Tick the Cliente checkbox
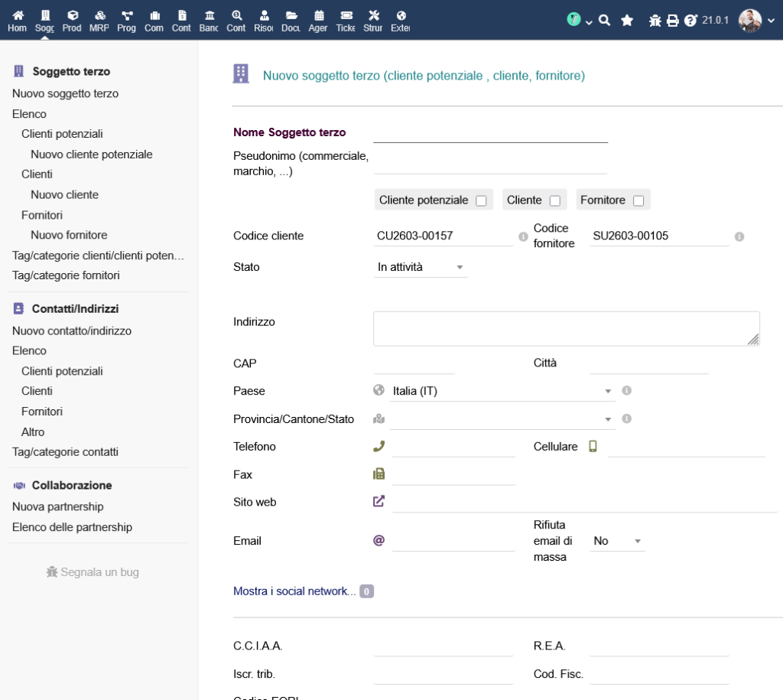 click(x=555, y=200)
